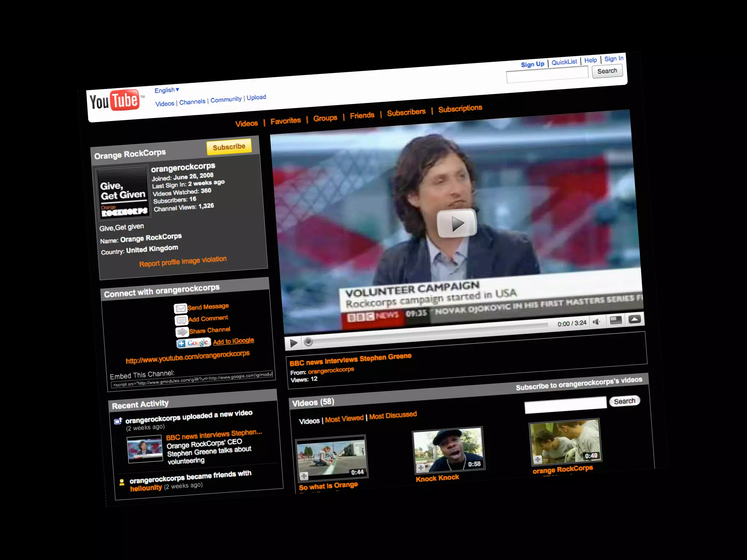Toggle the player size icon

(616, 320)
